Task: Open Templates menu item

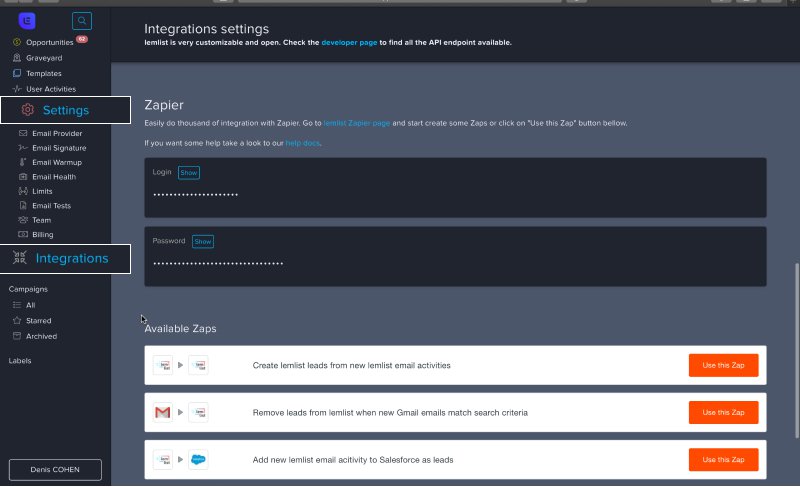Action: (x=43, y=73)
